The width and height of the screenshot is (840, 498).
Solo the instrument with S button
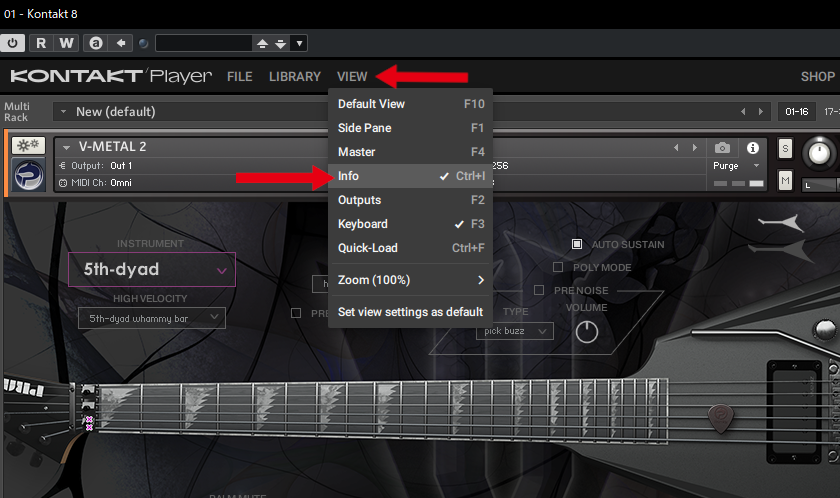point(785,148)
